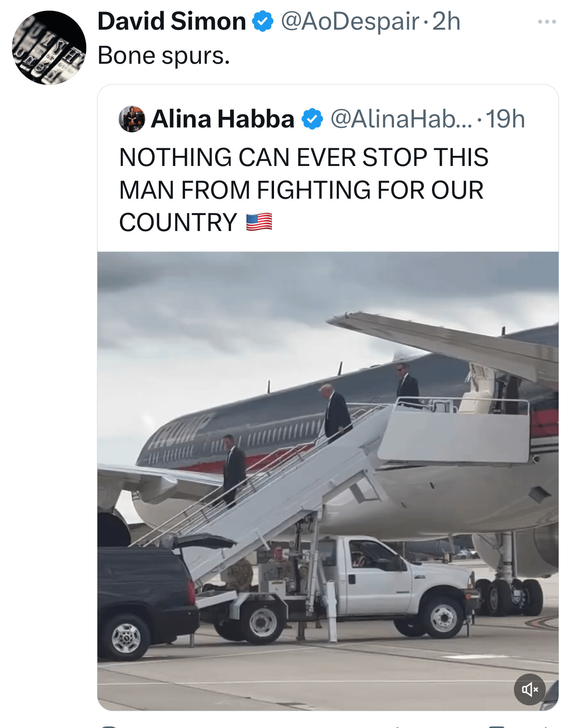571x728 pixels.
Task: Click the "Bone spurs." post text
Action: 164,56
